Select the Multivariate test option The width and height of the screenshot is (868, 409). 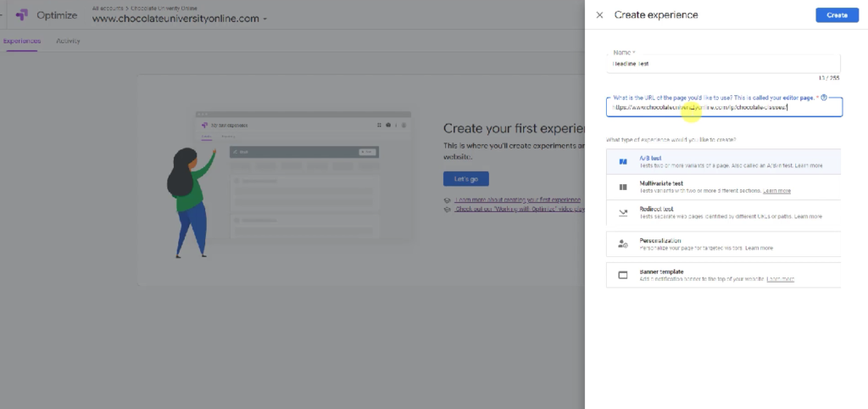point(723,187)
